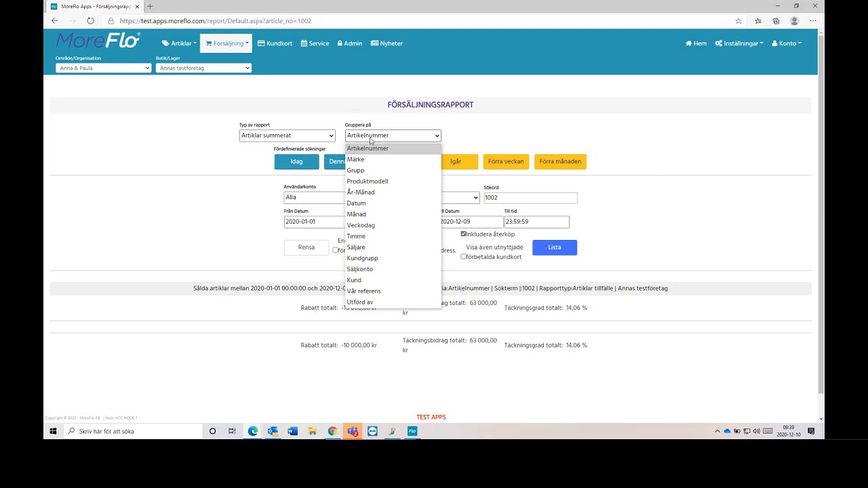This screenshot has width=868, height=488.
Task: Click the Förra månaden button
Action: (x=560, y=161)
